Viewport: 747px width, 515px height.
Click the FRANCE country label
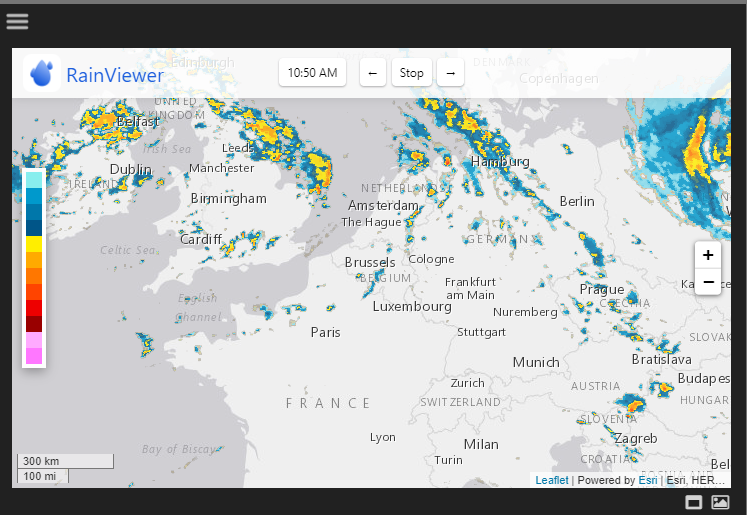(x=328, y=404)
